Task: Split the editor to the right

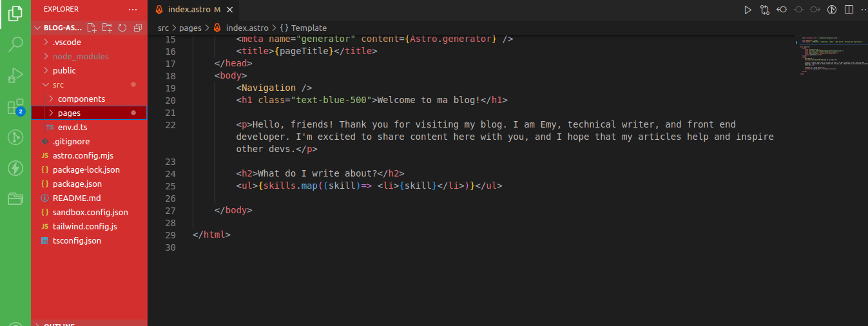Action: (849, 10)
